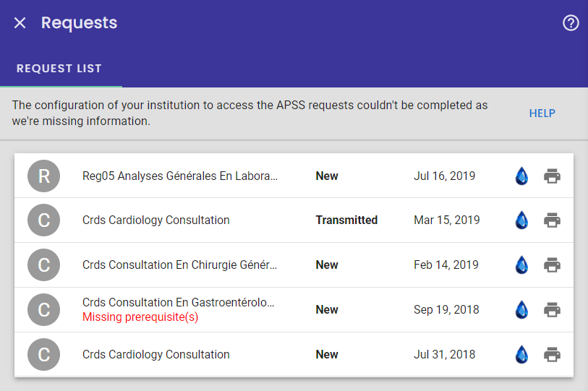The width and height of the screenshot is (588, 391).
Task: Click the red Missing prerequisite(s) text
Action: tap(140, 317)
